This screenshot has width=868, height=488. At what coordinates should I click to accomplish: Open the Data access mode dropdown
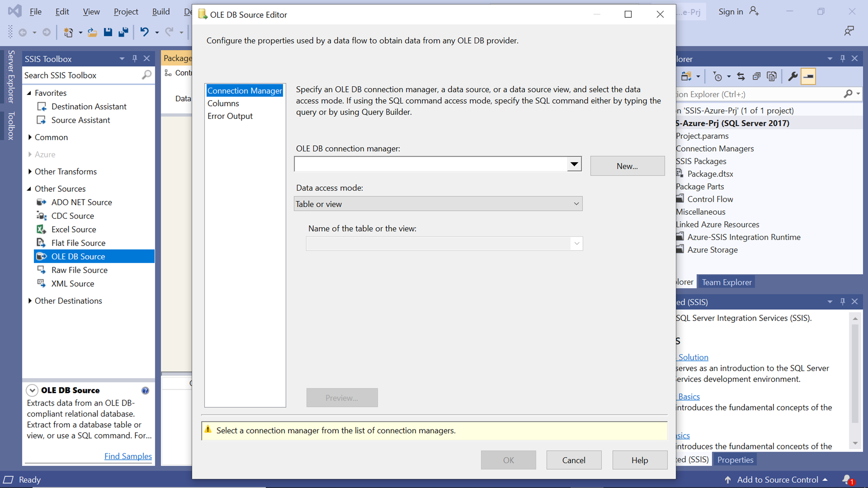pyautogui.click(x=438, y=204)
